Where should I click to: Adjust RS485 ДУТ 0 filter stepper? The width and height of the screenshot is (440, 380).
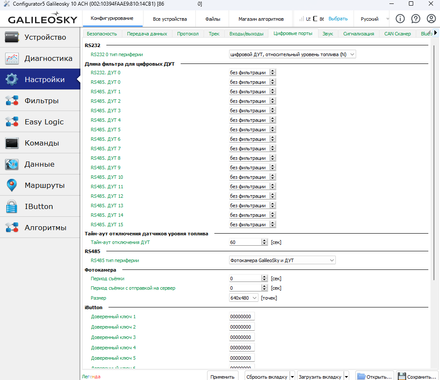click(x=273, y=82)
